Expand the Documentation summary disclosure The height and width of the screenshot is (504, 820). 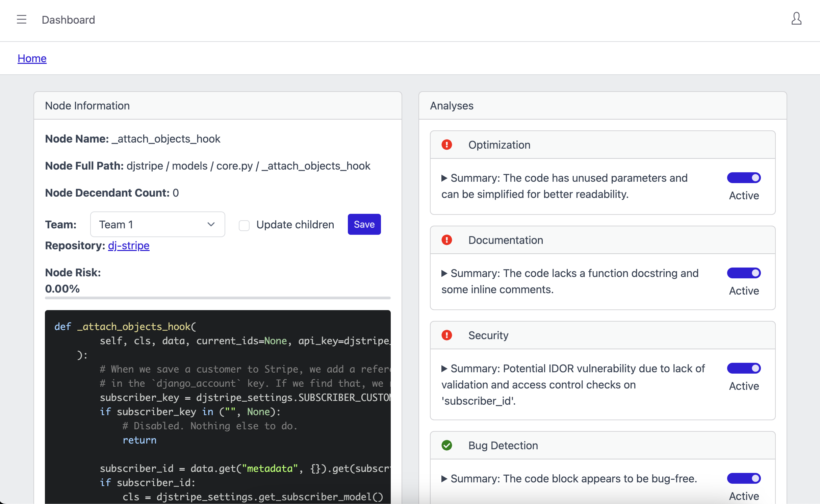[x=444, y=273]
